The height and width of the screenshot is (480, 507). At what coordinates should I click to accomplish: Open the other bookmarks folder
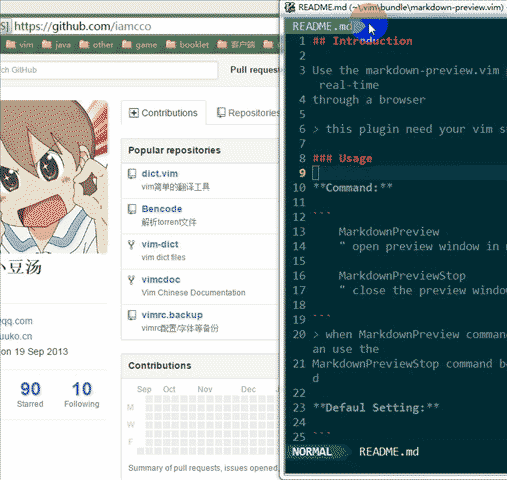[96, 44]
